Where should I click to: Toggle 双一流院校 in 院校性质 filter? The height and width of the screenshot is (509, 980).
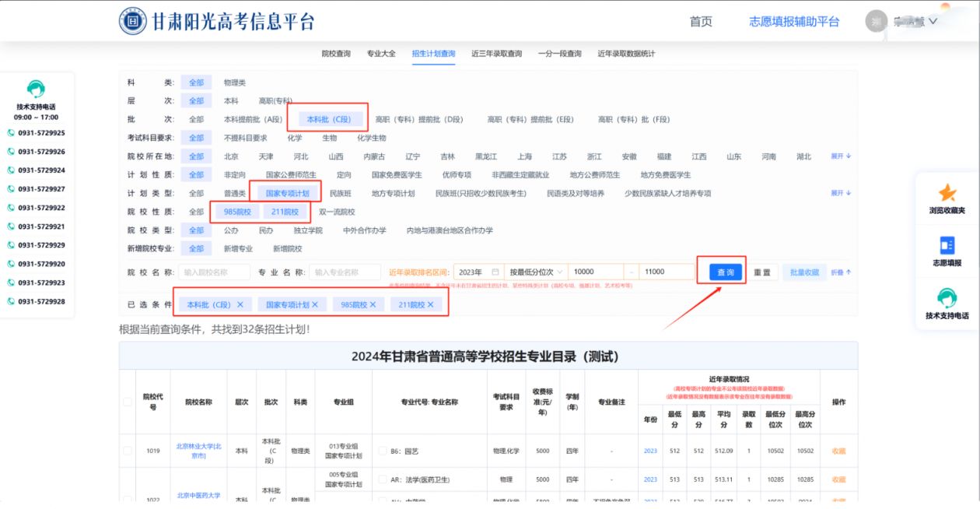point(337,212)
